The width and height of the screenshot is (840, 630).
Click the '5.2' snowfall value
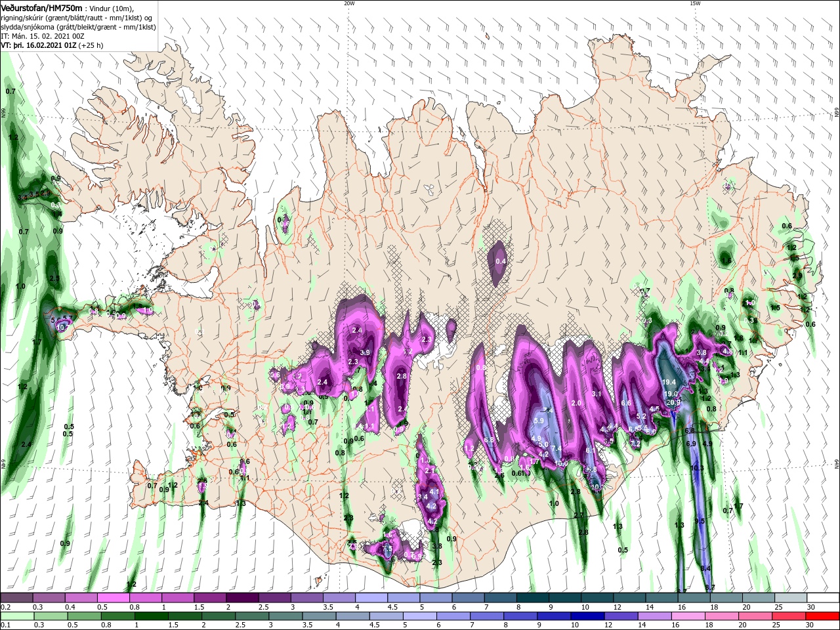click(x=641, y=416)
